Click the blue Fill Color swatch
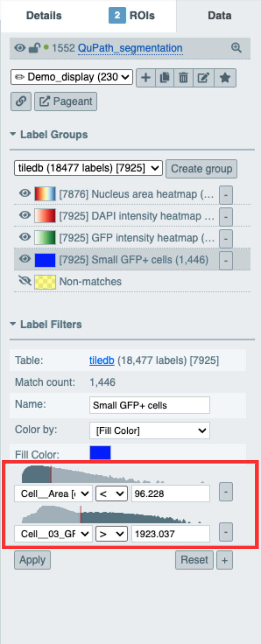The width and height of the screenshot is (261, 644). point(100,452)
